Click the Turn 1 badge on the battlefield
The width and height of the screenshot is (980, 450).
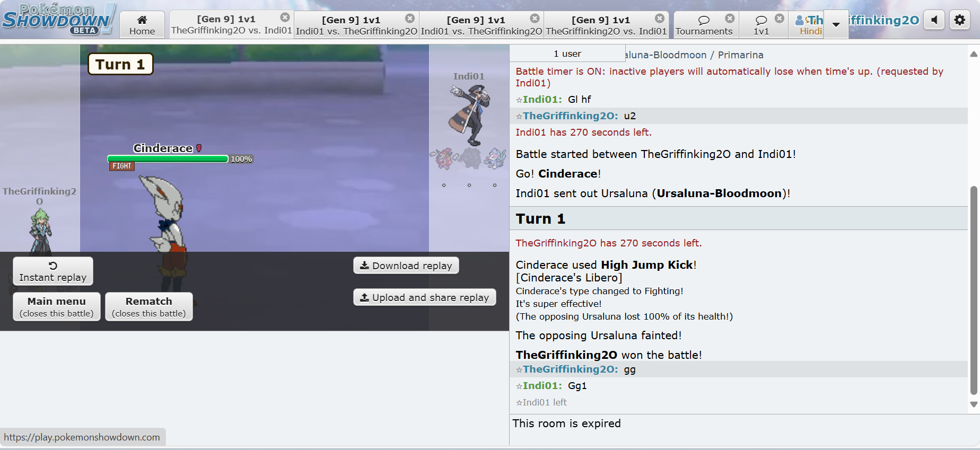tap(120, 64)
